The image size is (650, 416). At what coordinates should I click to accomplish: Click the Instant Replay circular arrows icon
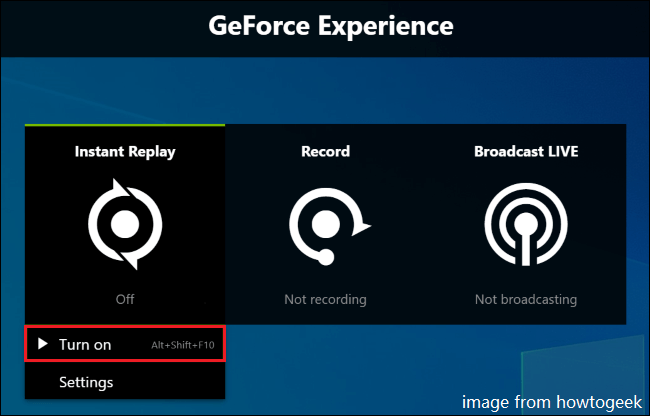(125, 224)
